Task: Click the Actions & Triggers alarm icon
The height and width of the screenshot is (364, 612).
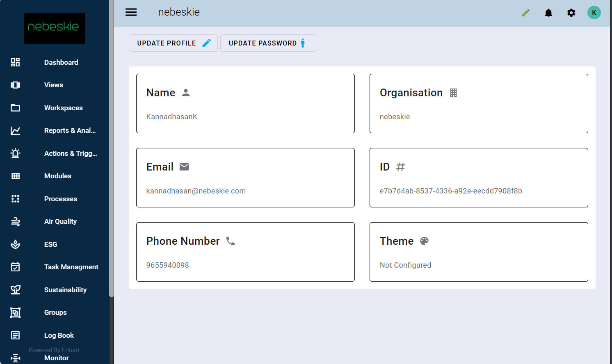Action: point(15,153)
